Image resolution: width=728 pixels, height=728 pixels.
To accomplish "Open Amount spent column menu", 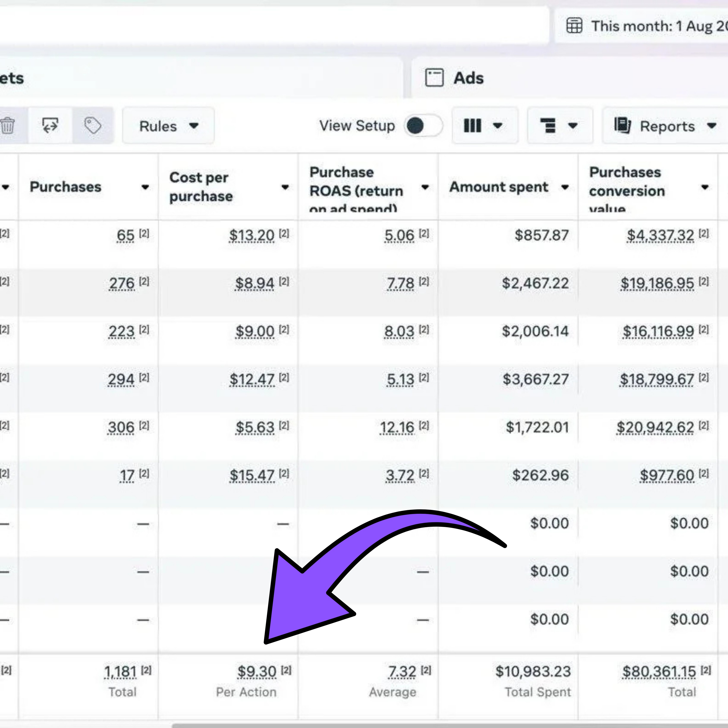I will click(x=565, y=187).
